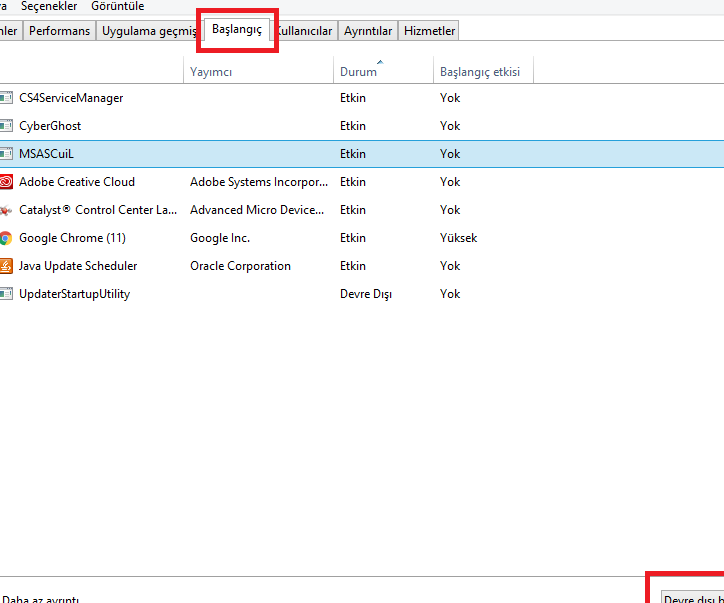Click Etkin status in Google Chrome row
This screenshot has height=603, width=724.
click(353, 238)
